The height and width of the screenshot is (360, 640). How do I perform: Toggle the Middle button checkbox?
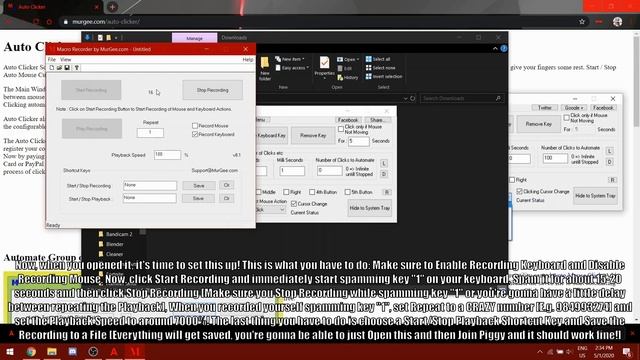pyautogui.click(x=259, y=192)
